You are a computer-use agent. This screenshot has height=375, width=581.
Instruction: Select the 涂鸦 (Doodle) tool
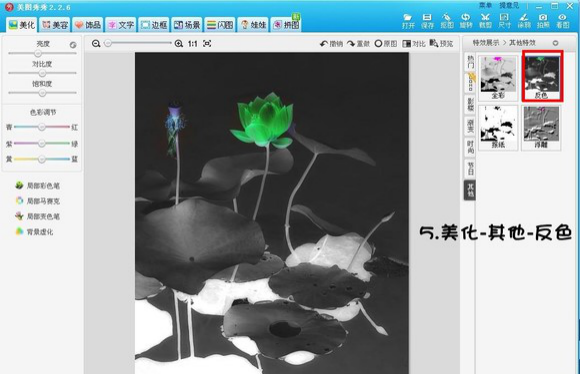(524, 21)
